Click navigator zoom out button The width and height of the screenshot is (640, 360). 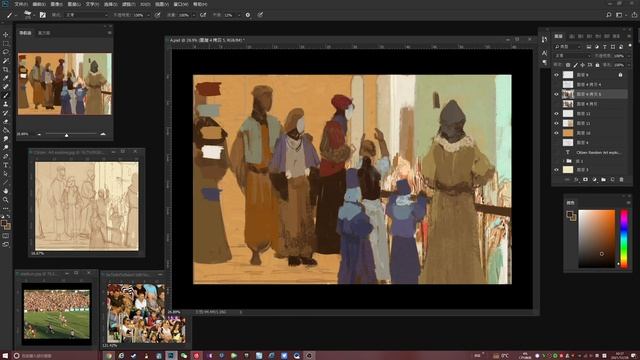point(39,134)
